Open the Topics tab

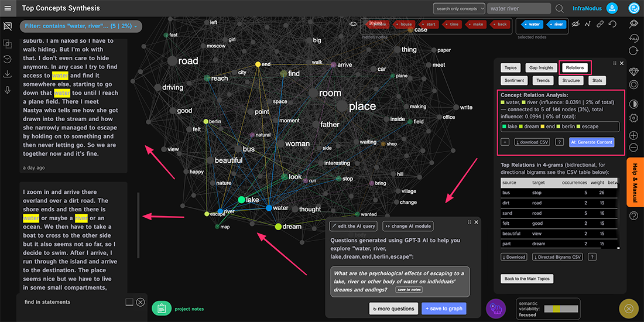(x=511, y=68)
